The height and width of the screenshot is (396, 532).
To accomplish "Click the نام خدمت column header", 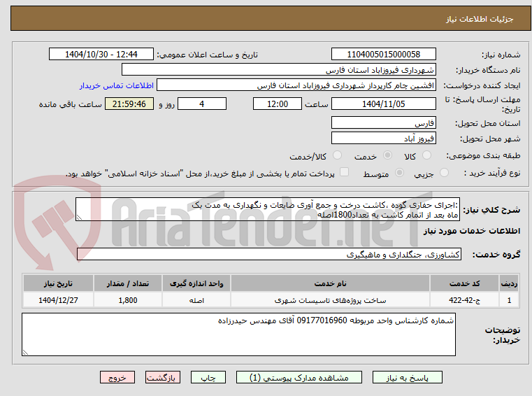I will point(330,283).
